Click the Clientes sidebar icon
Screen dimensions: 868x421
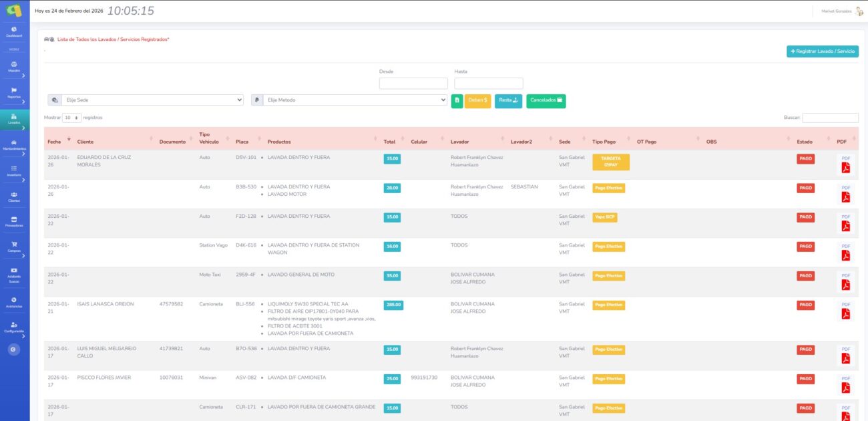coord(14,196)
